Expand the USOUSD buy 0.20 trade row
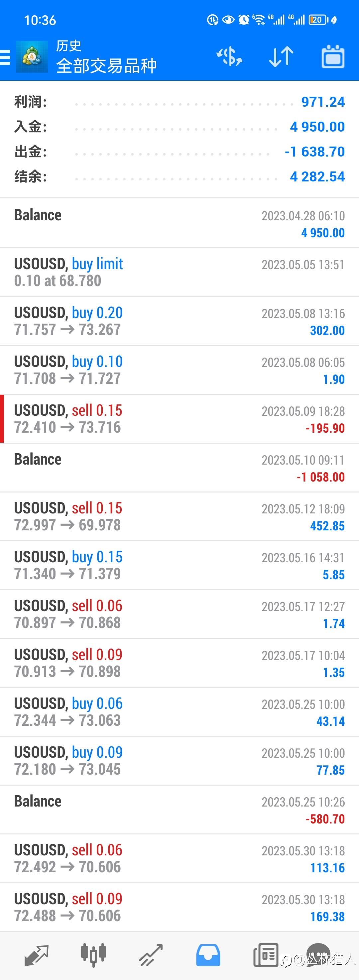The image size is (359, 980). click(179, 321)
